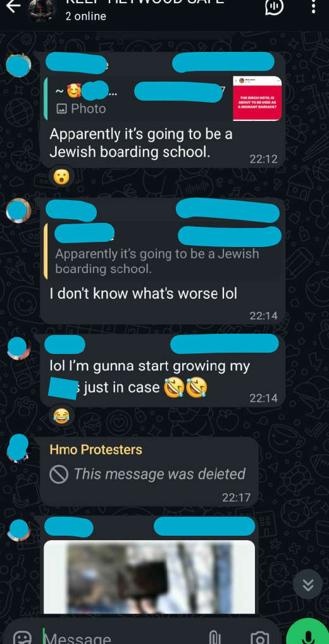This screenshot has width=329, height=644.
Task: Select "This message was deleted" bubble
Action: tap(150, 471)
